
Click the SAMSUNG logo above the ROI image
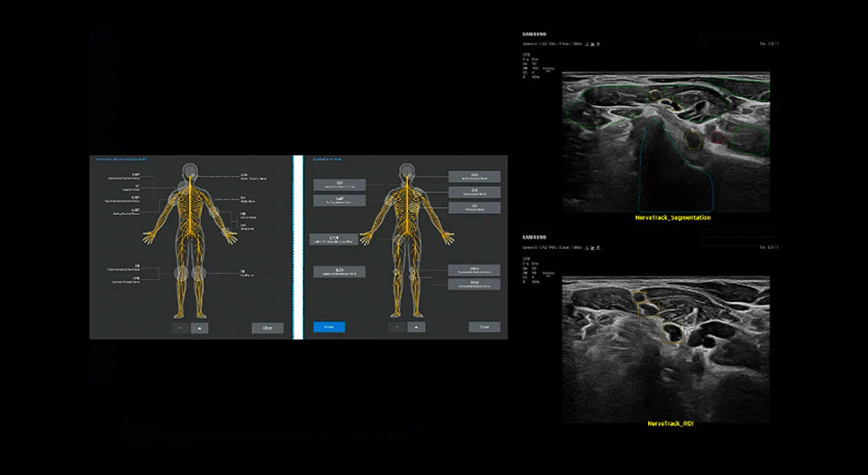coord(533,238)
